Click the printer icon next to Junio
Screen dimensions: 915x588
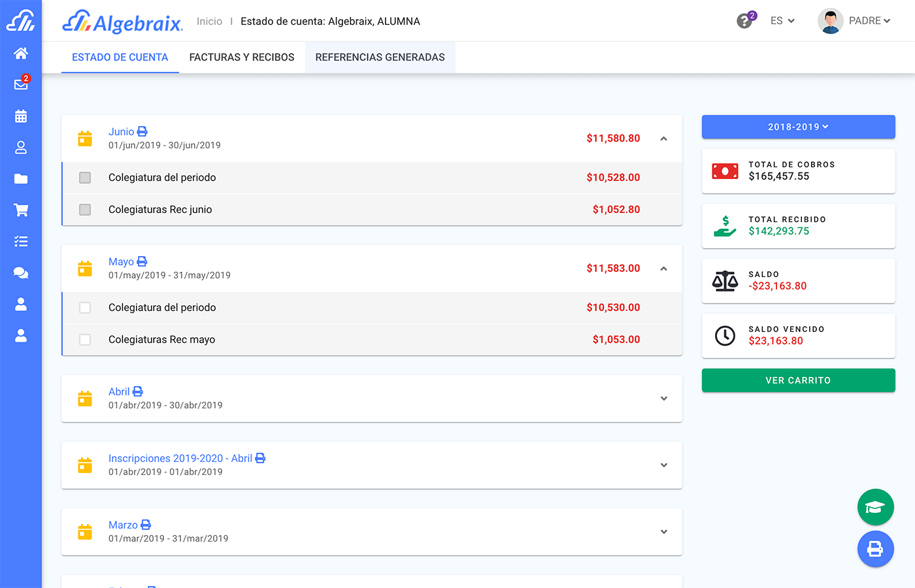pos(142,131)
